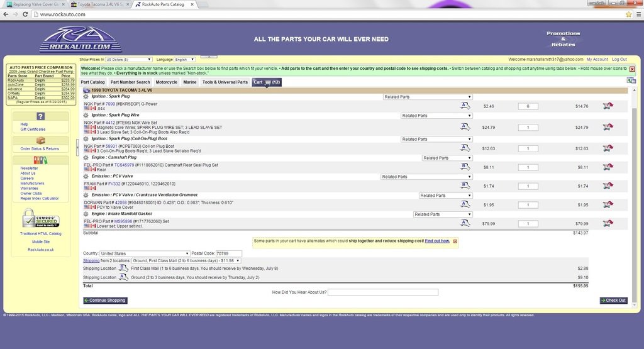The height and width of the screenshot is (349, 644).
Task: Open the Language dropdown
Action: coord(184,60)
